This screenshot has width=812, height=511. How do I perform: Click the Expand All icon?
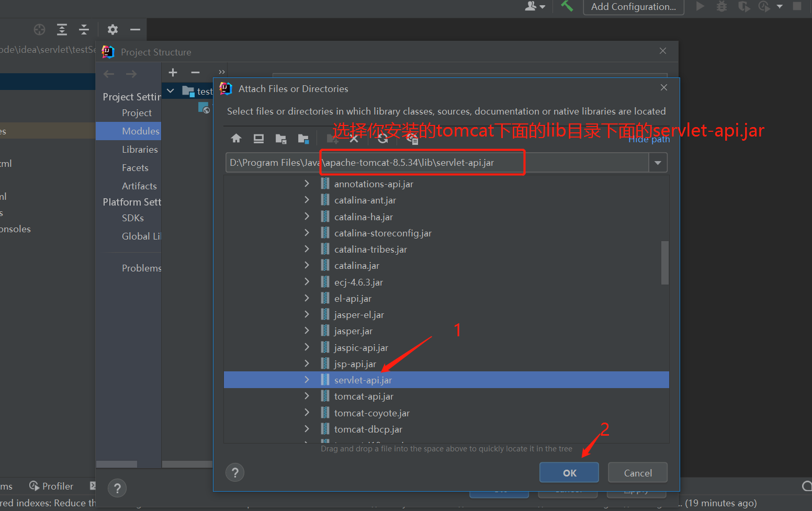click(62, 29)
